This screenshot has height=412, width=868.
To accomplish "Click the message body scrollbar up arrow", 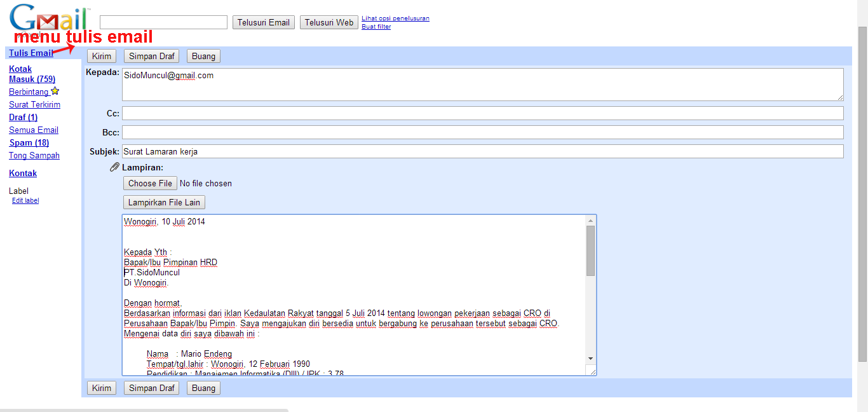I will 591,220.
